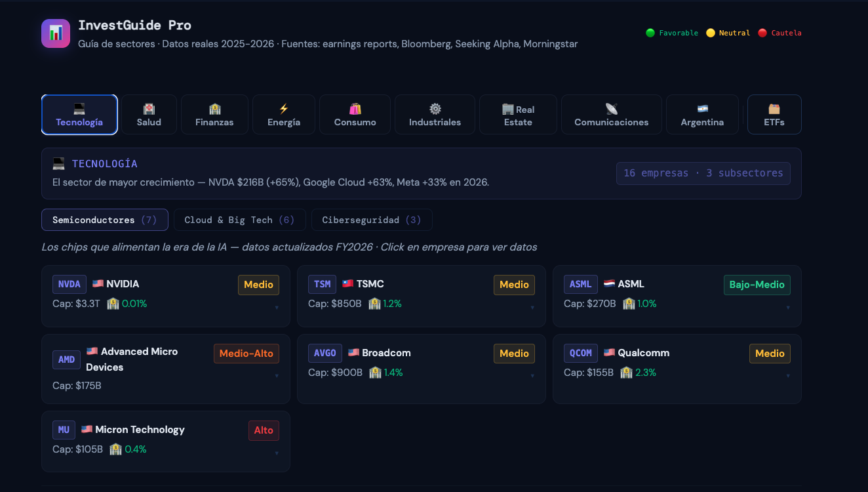
Task: Click the "Cap: $270B" text on ASML
Action: pyautogui.click(x=590, y=304)
